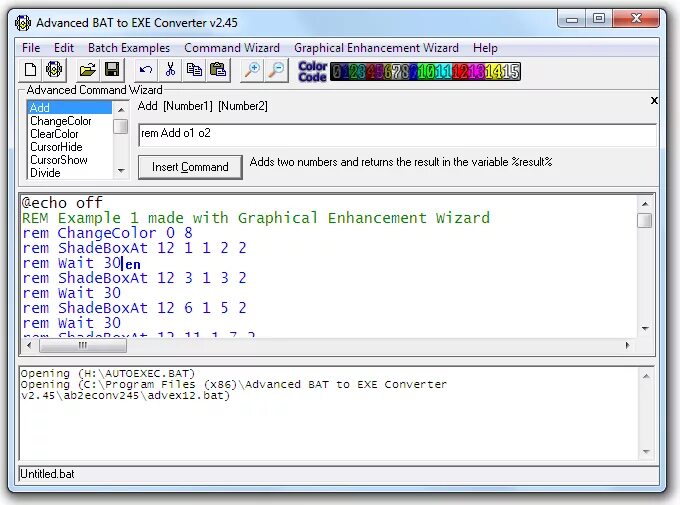This screenshot has height=505, width=680.
Task: Select Divide in the command list
Action: click(x=69, y=173)
